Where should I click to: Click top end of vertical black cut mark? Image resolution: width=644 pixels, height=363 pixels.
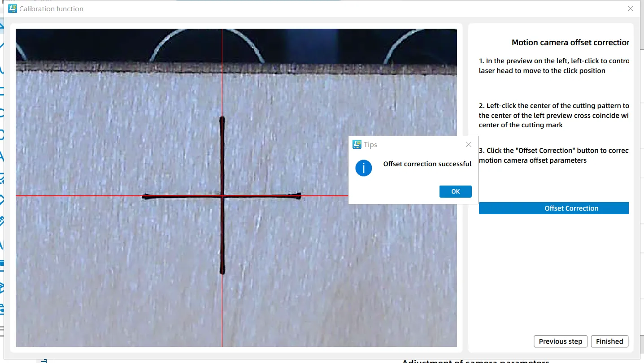click(222, 119)
